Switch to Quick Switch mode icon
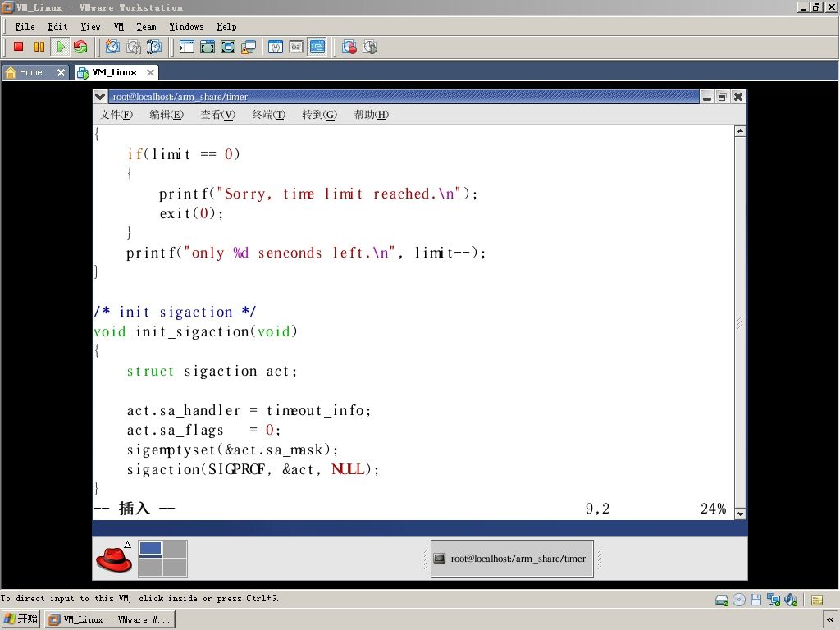840x630 pixels. coord(208,47)
